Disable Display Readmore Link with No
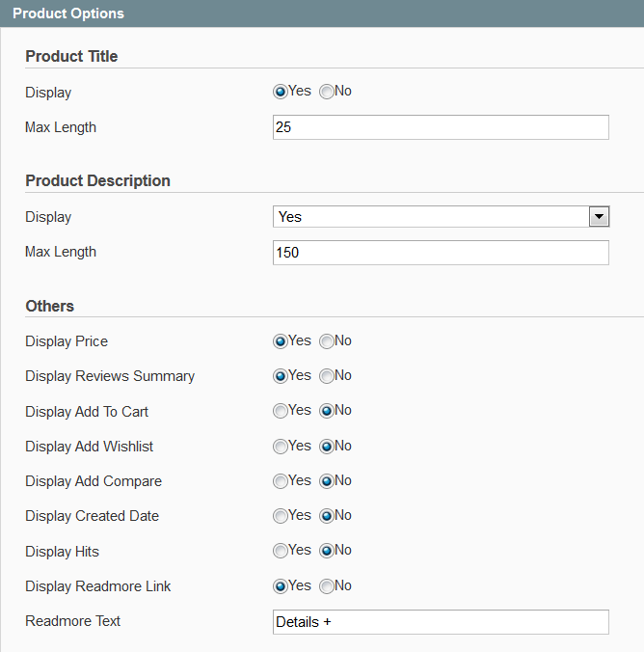 327,586
